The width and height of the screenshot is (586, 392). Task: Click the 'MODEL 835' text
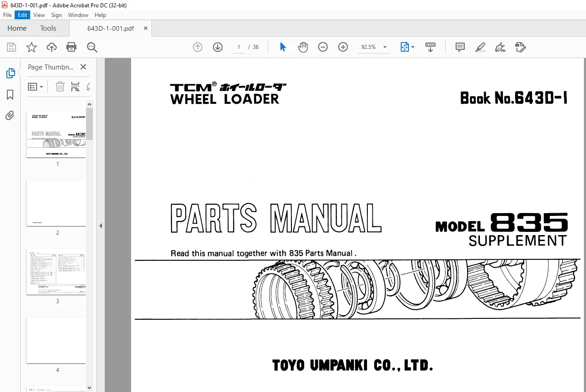501,223
